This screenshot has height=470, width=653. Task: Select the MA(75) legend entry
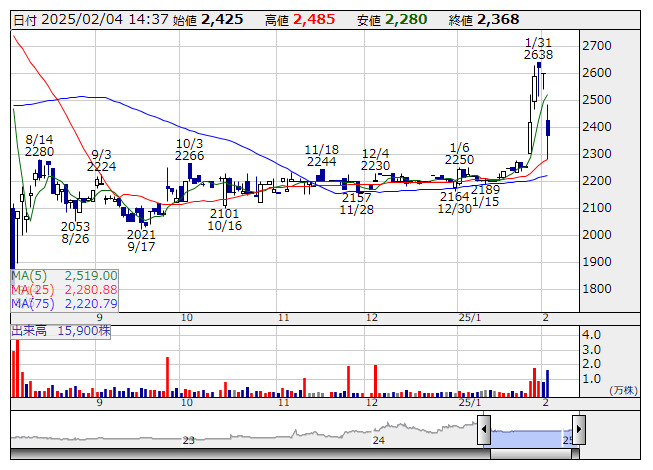pyautogui.click(x=65, y=304)
